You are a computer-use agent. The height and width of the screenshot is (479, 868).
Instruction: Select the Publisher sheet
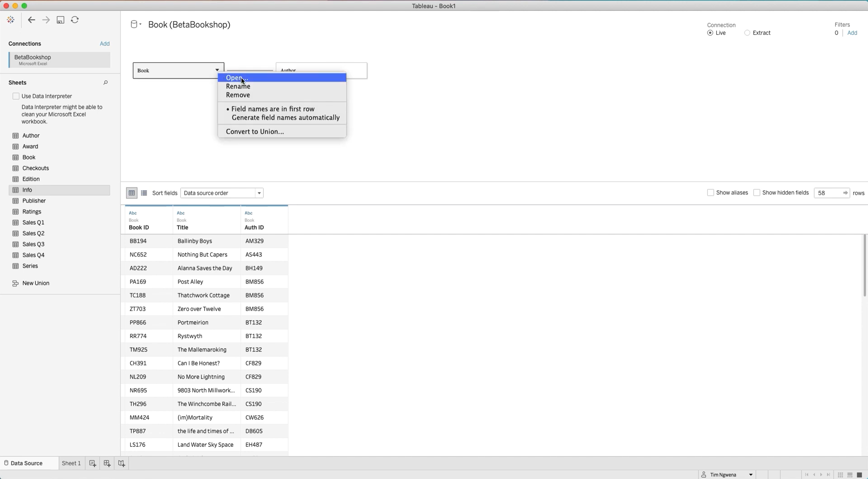59,201
